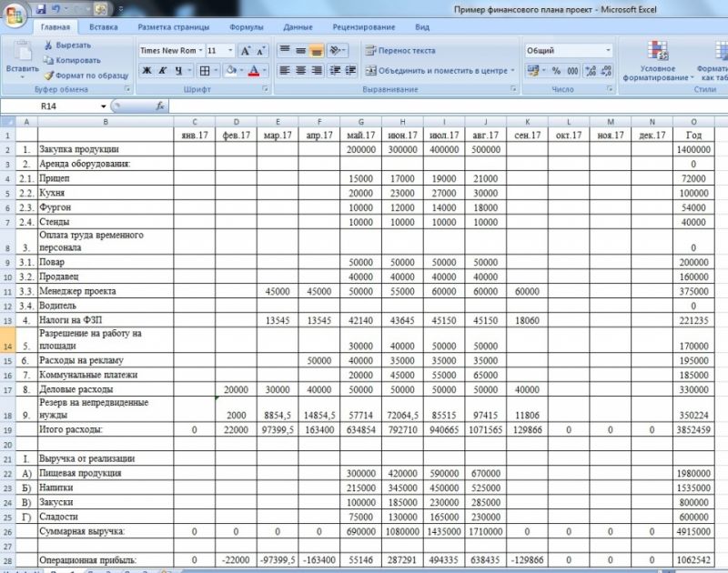Screen dimensions: 728x573
Task: Toggle wrap text (Перенос текста)
Action: pos(400,51)
